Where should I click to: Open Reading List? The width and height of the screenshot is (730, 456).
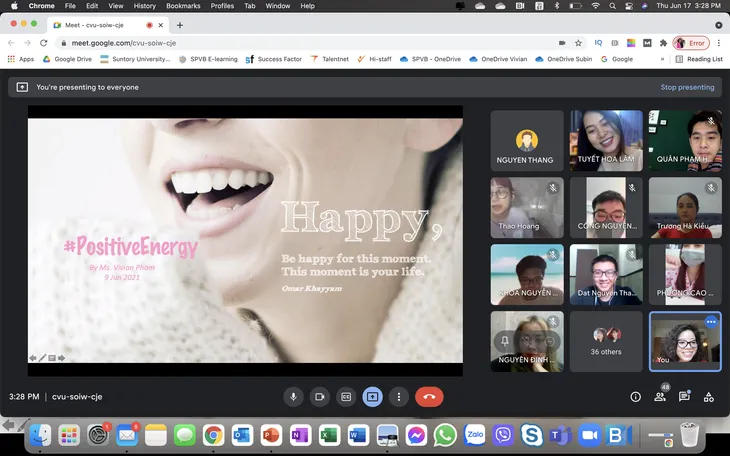pyautogui.click(x=699, y=59)
